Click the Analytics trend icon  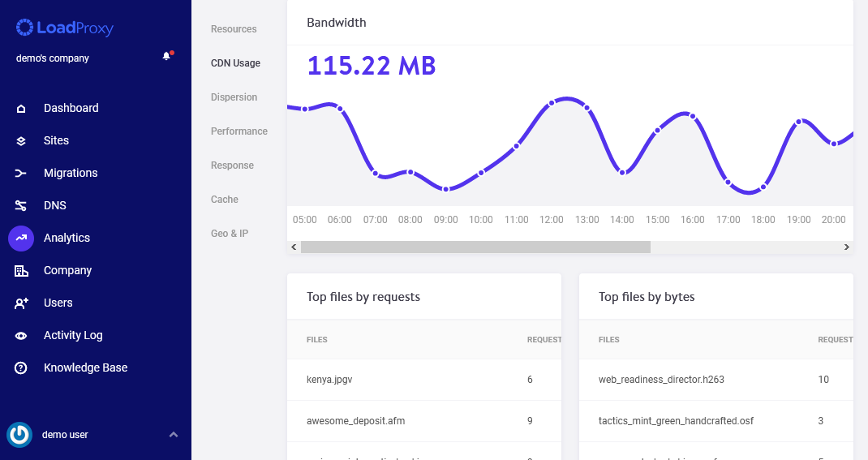[21, 238]
